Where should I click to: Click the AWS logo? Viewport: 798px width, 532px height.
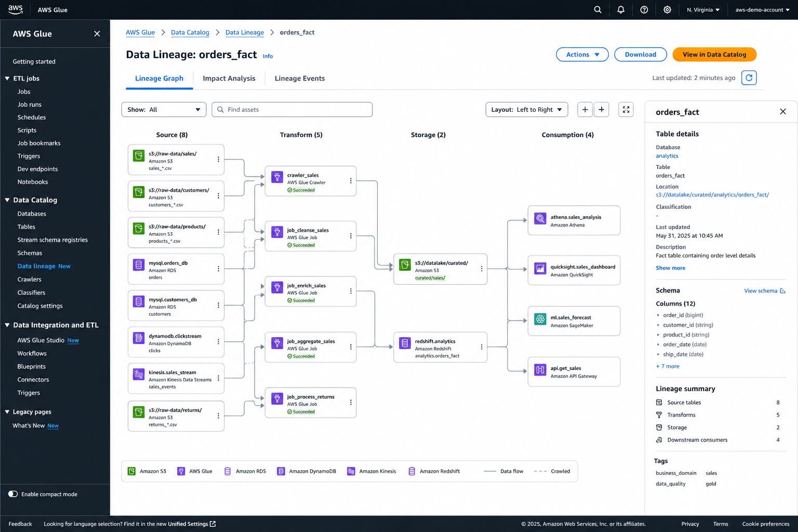[16, 9]
